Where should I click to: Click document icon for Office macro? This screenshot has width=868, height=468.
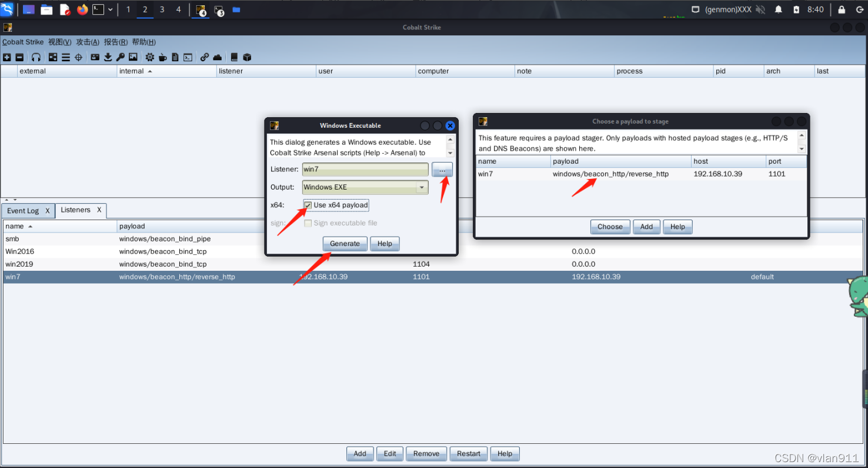click(x=175, y=57)
